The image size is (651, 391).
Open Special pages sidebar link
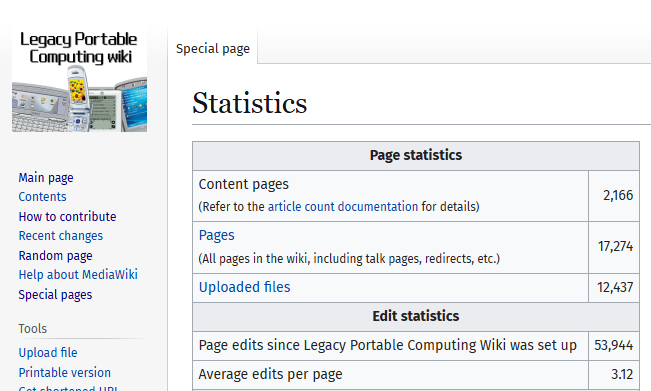[55, 295]
